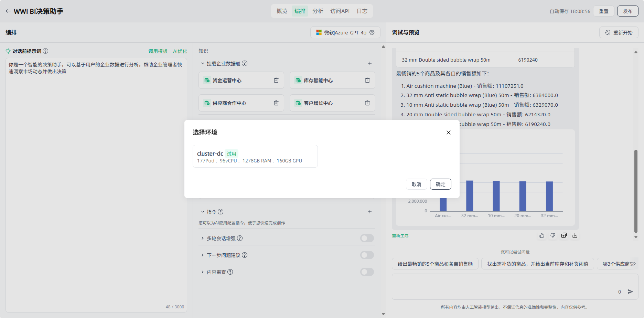The image size is (644, 318).
Task: Click 重新开始 in debug preview
Action: [619, 32]
